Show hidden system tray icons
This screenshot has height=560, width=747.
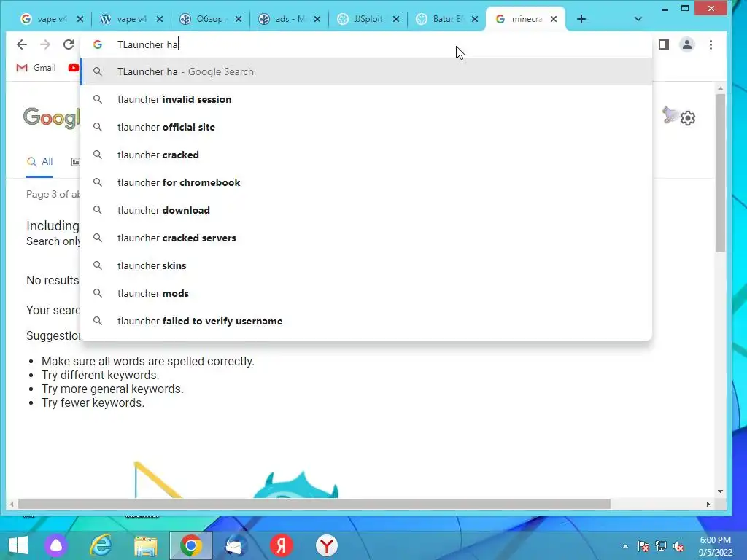coord(625,546)
